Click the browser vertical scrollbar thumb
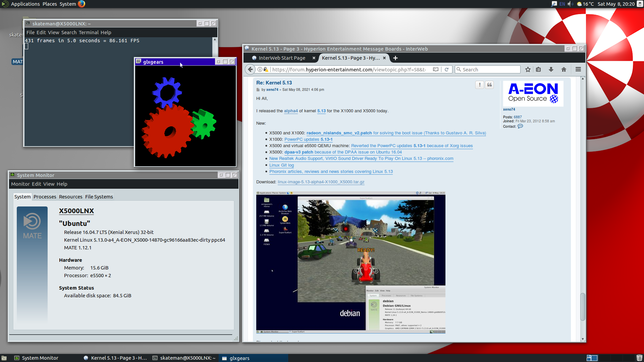 pos(583,307)
